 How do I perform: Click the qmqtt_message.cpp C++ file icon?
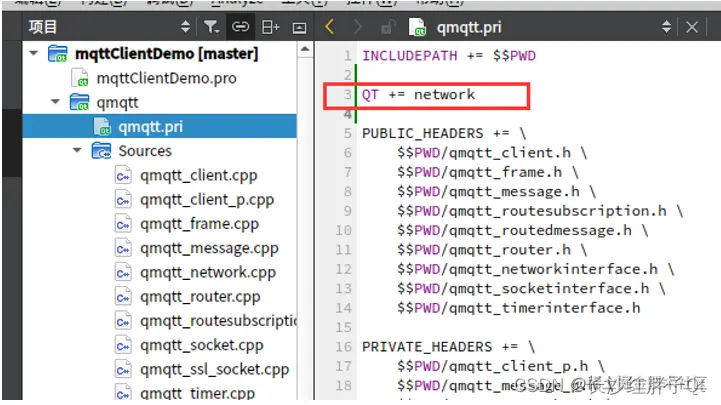(x=123, y=249)
